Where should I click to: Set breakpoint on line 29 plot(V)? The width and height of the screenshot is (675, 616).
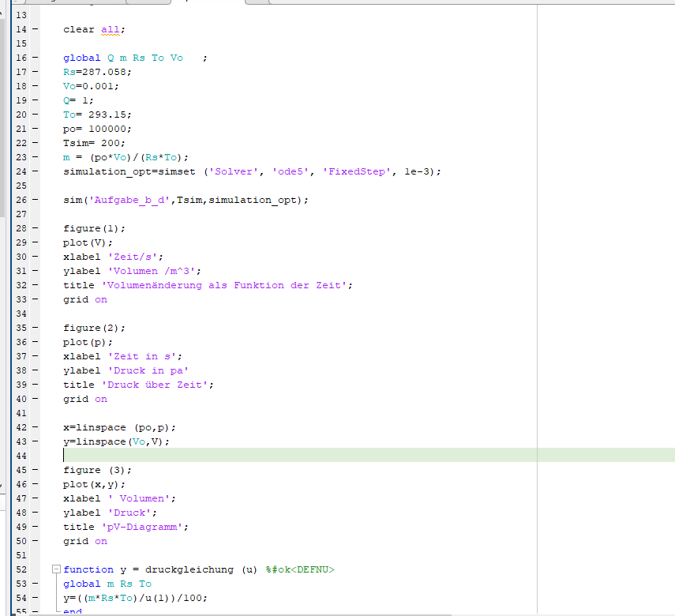click(35, 242)
